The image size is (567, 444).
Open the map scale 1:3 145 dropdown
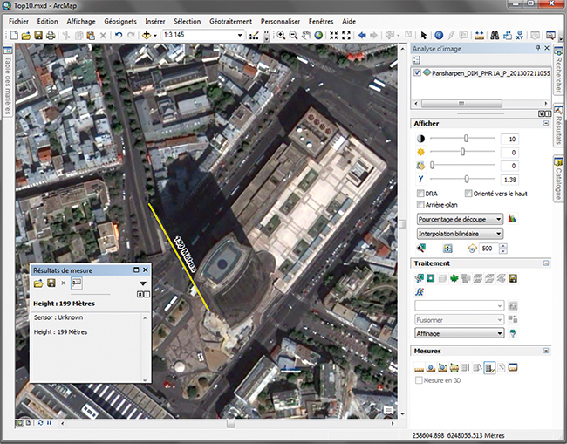tap(239, 35)
